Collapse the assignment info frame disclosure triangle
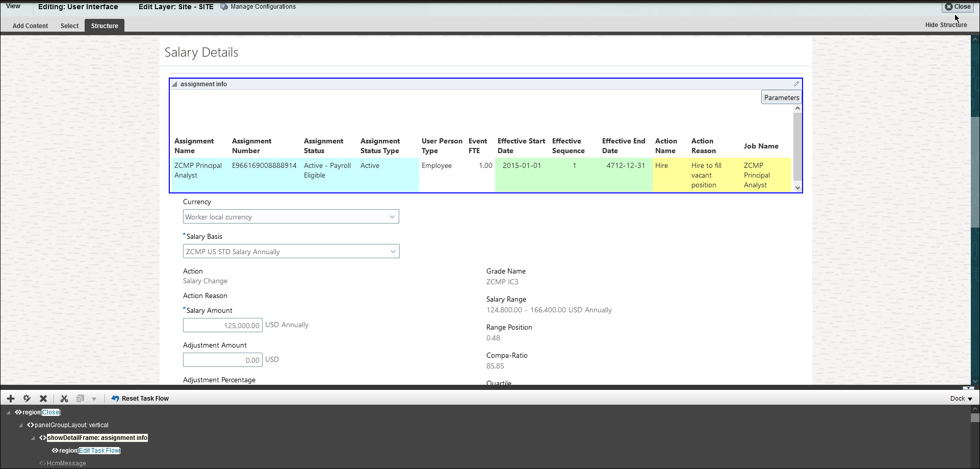The image size is (980, 469). [x=174, y=84]
